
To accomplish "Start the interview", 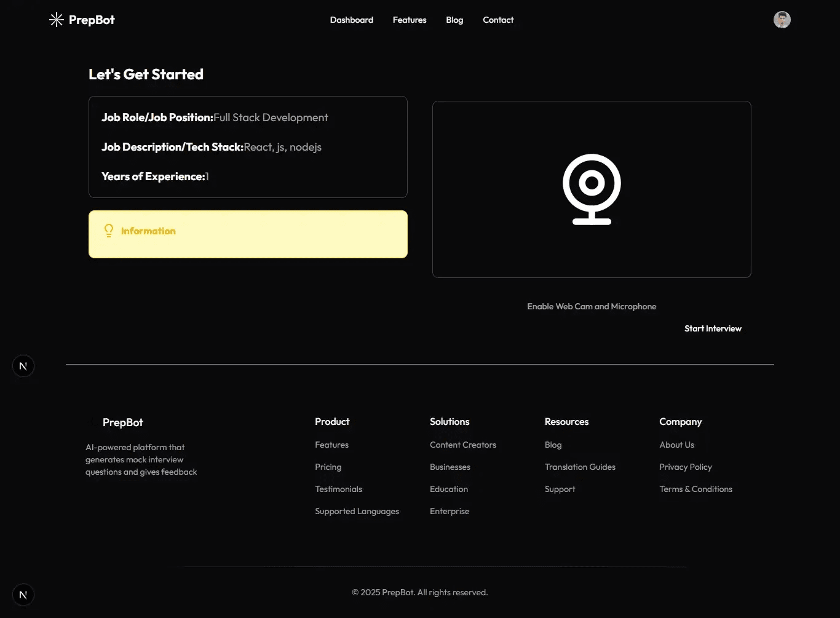I will (x=713, y=329).
